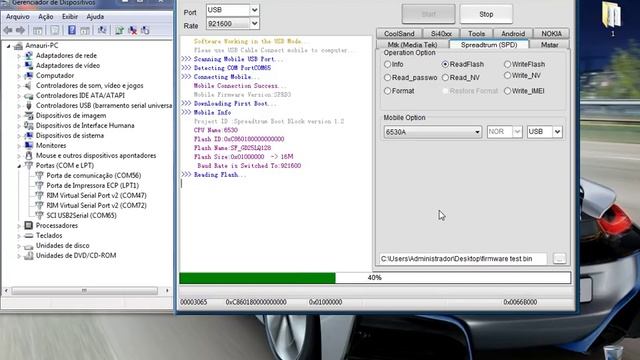The height and width of the screenshot is (360, 640).
Task: Select the Unidades de disco icon
Action: coord(29,246)
